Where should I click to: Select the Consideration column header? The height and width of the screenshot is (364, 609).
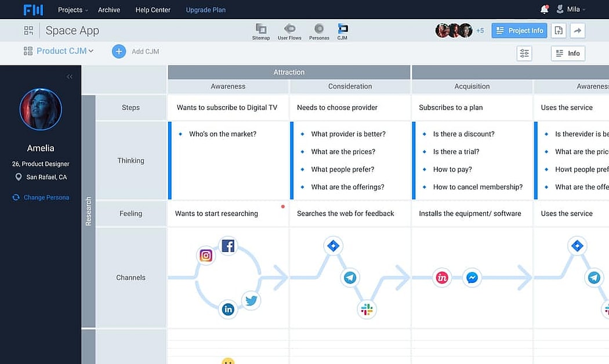350,86
